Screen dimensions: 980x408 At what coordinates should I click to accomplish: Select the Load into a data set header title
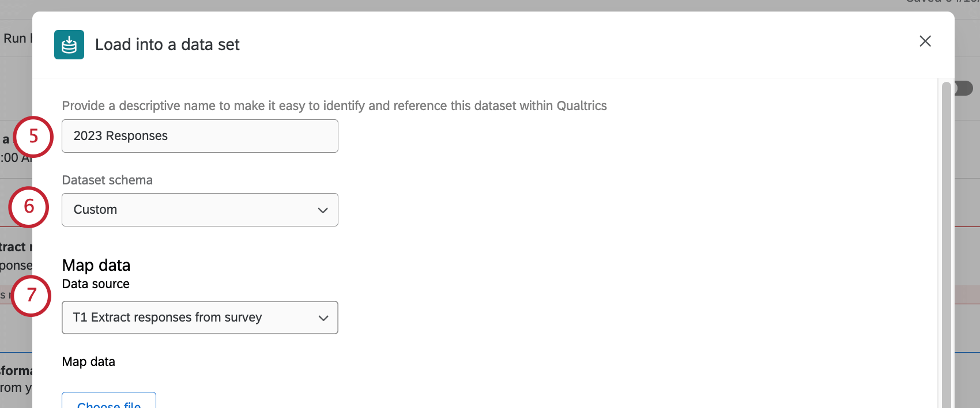click(167, 44)
